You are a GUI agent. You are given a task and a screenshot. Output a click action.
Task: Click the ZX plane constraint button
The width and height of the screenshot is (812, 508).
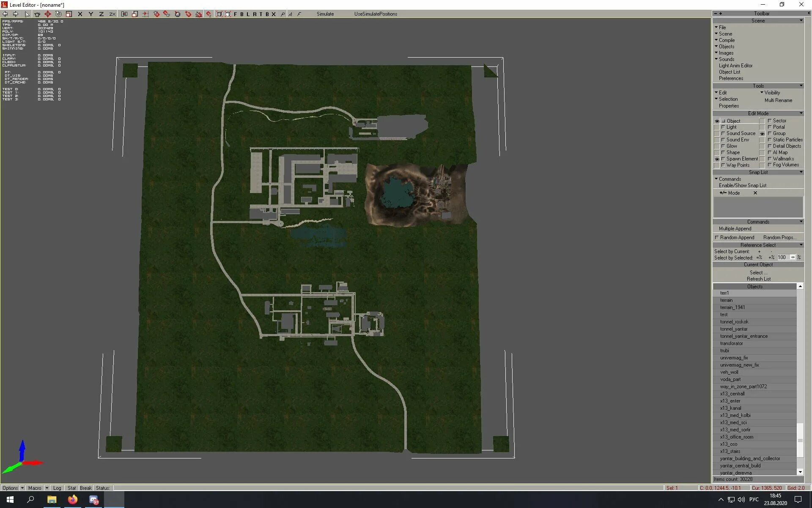click(x=112, y=14)
